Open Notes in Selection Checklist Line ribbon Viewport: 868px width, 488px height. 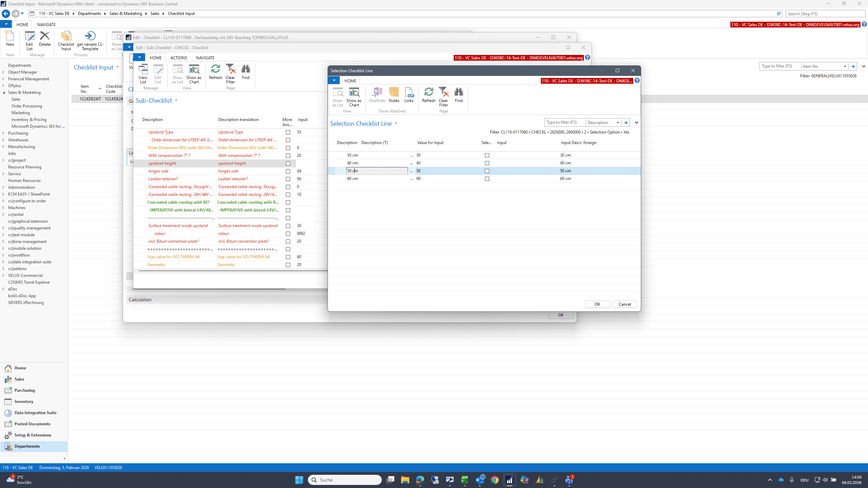click(x=394, y=95)
